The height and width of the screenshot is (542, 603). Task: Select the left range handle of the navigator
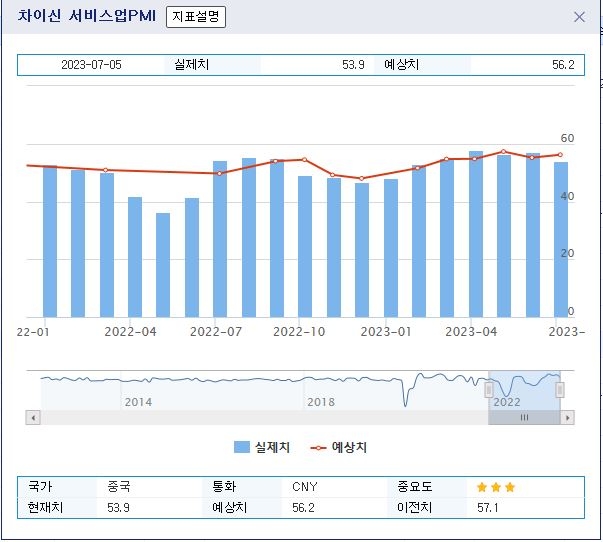(x=488, y=390)
